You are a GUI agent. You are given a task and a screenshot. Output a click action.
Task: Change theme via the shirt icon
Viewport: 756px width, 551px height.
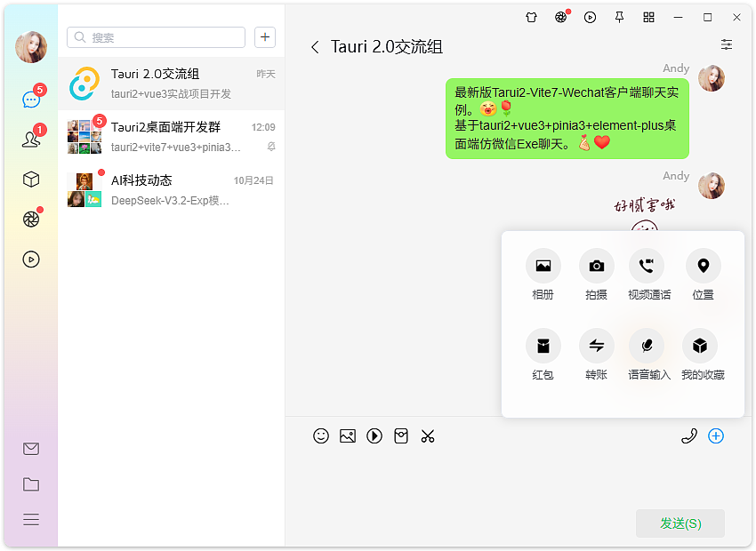click(531, 17)
